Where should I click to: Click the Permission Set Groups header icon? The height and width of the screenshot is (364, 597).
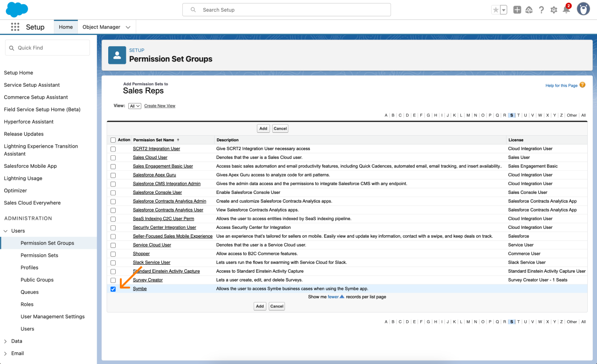[117, 55]
